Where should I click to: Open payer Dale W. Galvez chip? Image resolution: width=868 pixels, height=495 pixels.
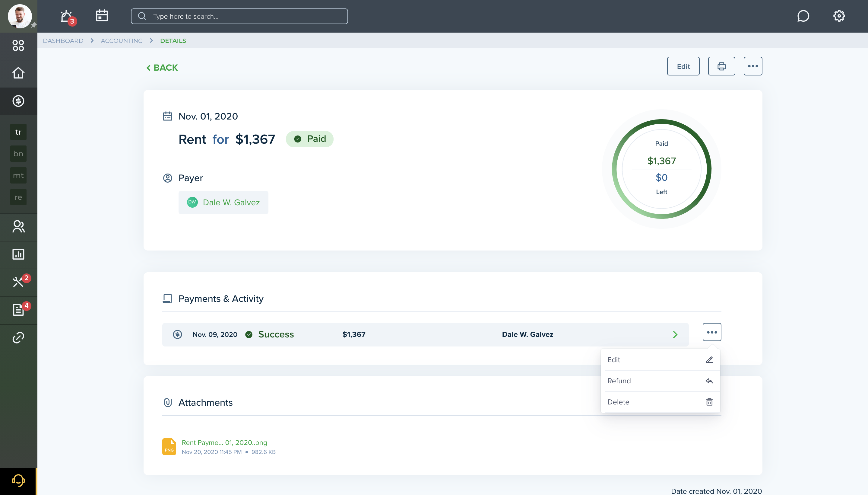click(223, 203)
